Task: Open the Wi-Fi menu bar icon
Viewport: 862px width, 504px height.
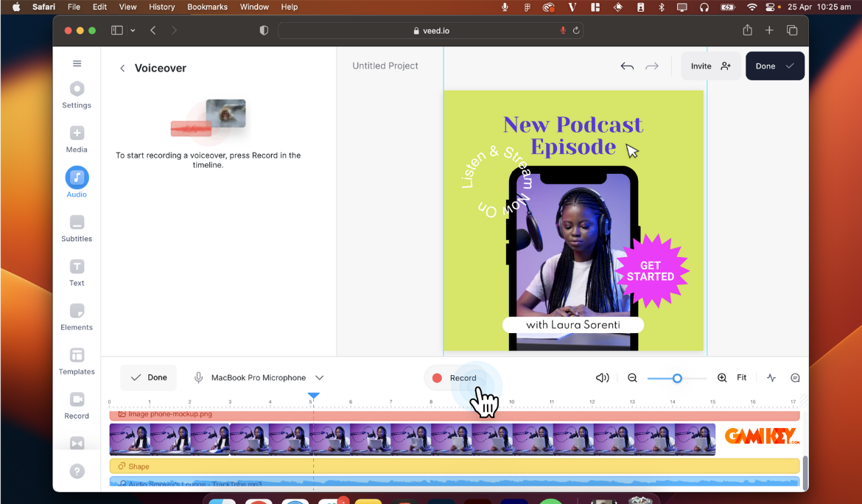Action: pyautogui.click(x=751, y=7)
